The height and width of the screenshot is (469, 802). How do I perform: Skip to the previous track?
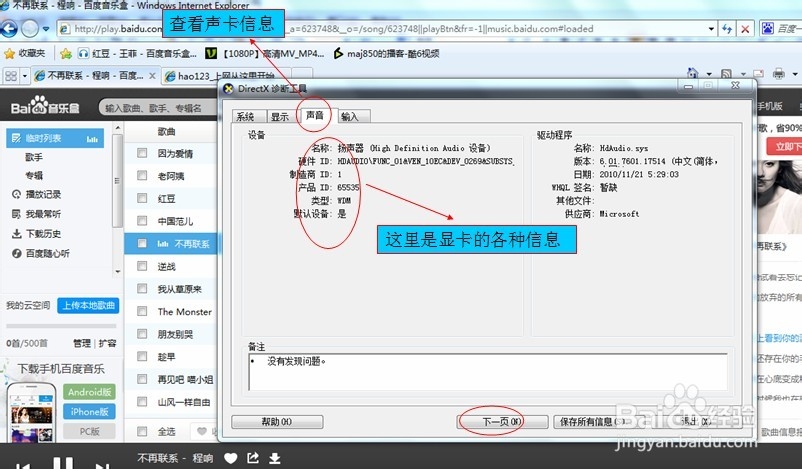tap(23, 465)
